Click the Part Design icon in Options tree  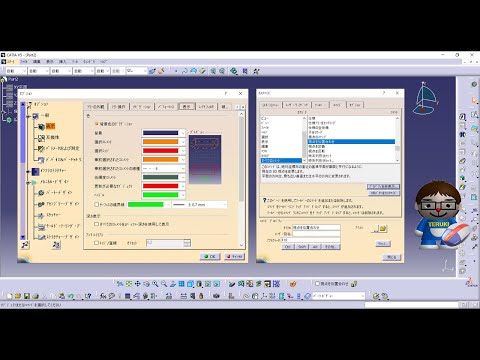41,193
